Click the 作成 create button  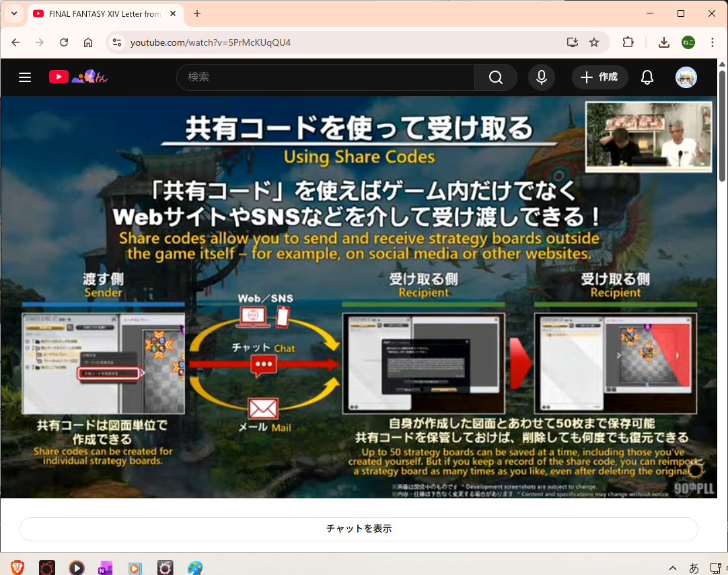[599, 77]
